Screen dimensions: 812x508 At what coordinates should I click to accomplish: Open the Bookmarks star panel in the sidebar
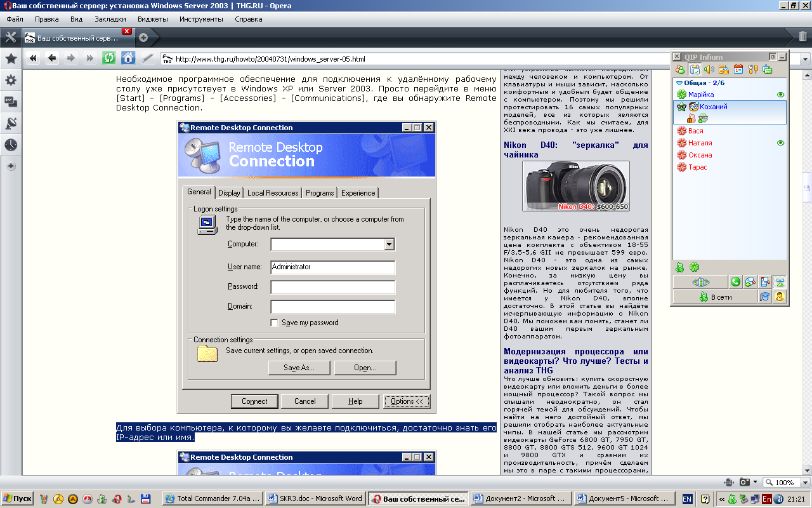pyautogui.click(x=11, y=59)
